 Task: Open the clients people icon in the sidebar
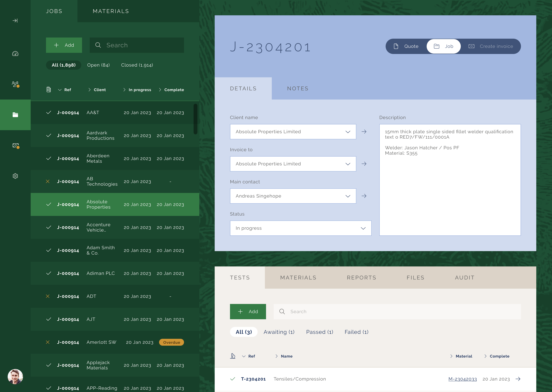pos(15,84)
